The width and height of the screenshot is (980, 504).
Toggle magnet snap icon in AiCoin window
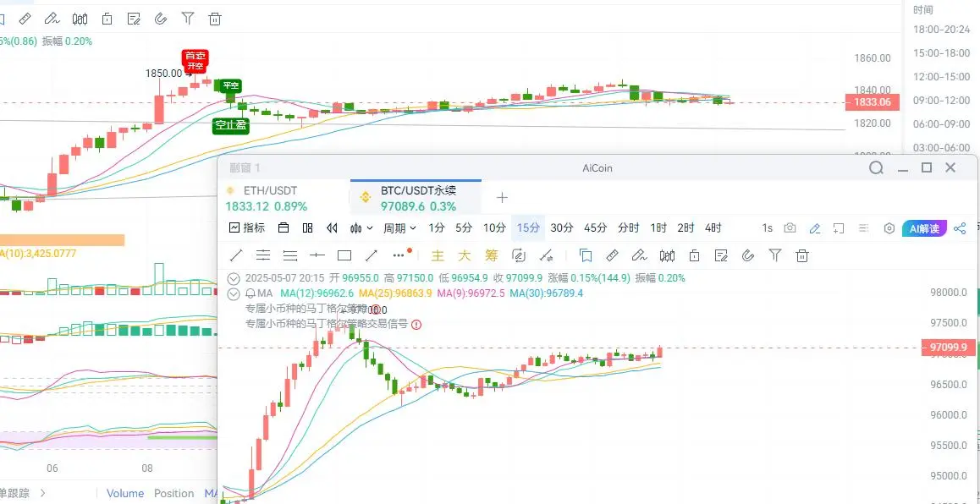click(748, 255)
